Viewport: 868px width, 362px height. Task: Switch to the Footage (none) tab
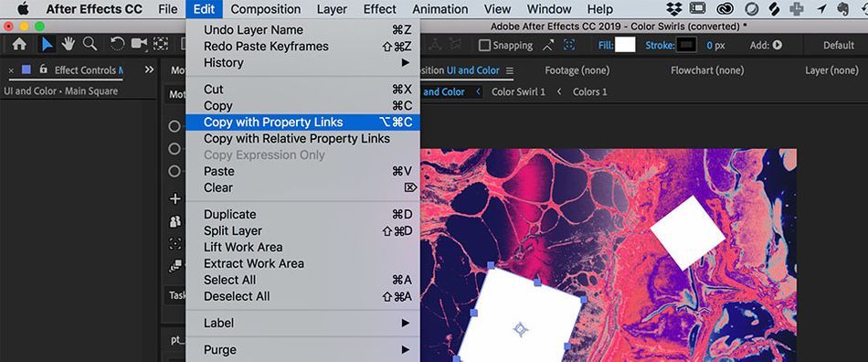click(577, 70)
